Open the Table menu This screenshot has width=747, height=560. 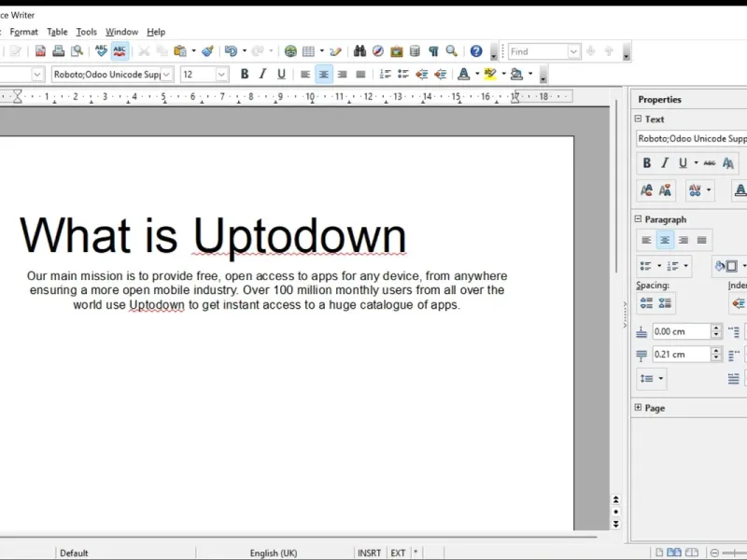(58, 32)
